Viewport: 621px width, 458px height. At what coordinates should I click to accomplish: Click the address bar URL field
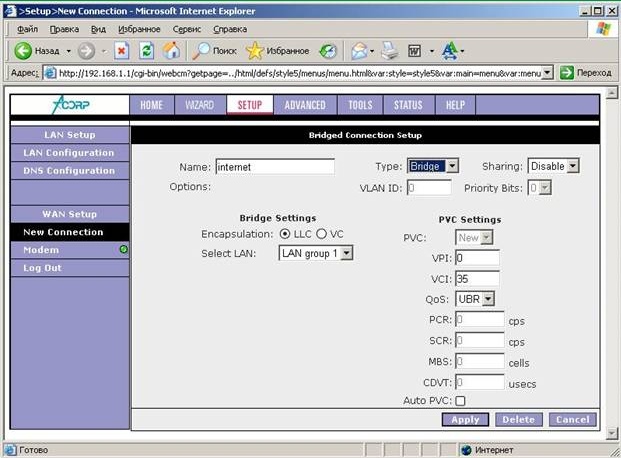299,73
